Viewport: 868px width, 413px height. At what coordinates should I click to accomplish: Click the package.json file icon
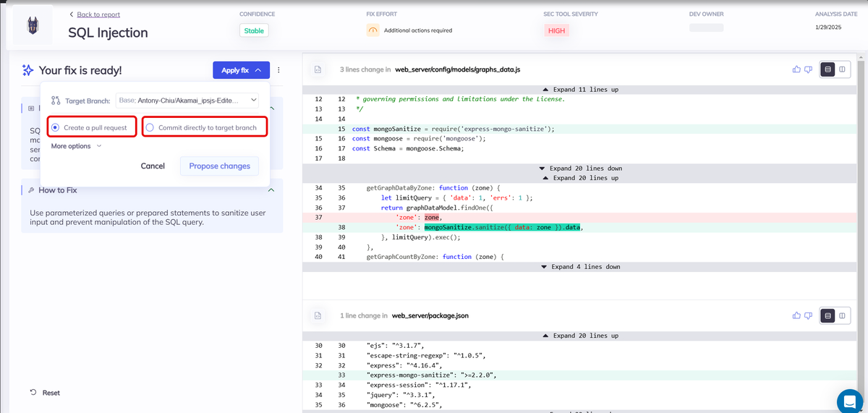(317, 316)
